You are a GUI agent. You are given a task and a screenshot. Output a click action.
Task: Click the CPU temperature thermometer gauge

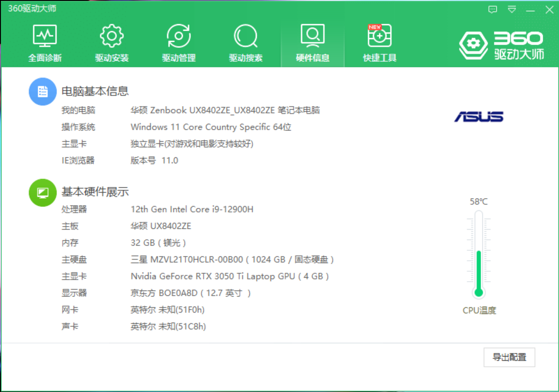tap(479, 254)
